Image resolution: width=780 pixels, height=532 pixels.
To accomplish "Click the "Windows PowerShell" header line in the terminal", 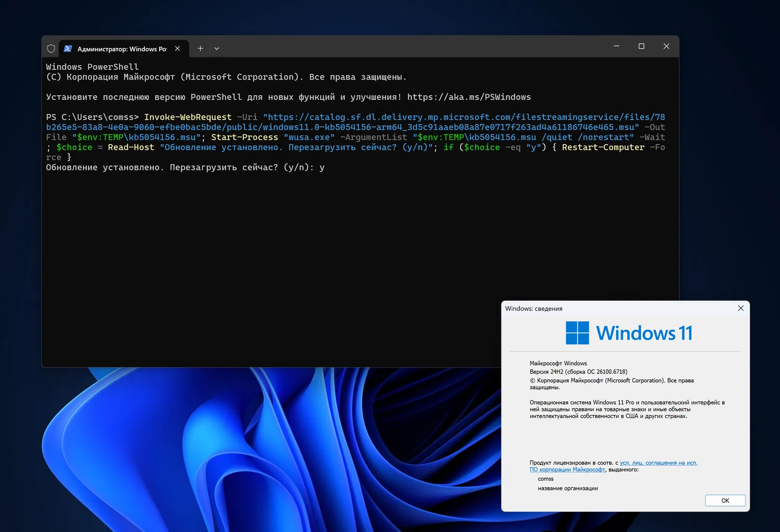I will tap(93, 67).
